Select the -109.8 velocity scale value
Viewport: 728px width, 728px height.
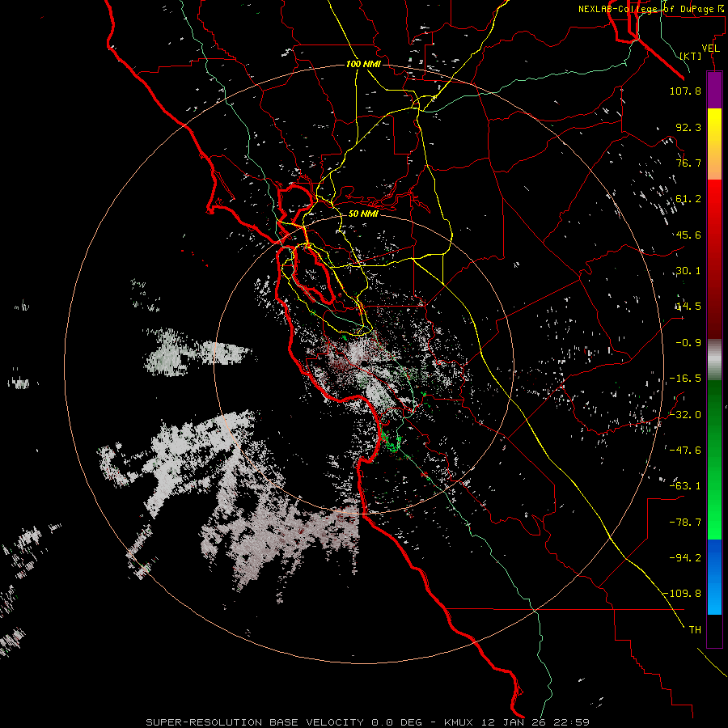click(x=682, y=594)
